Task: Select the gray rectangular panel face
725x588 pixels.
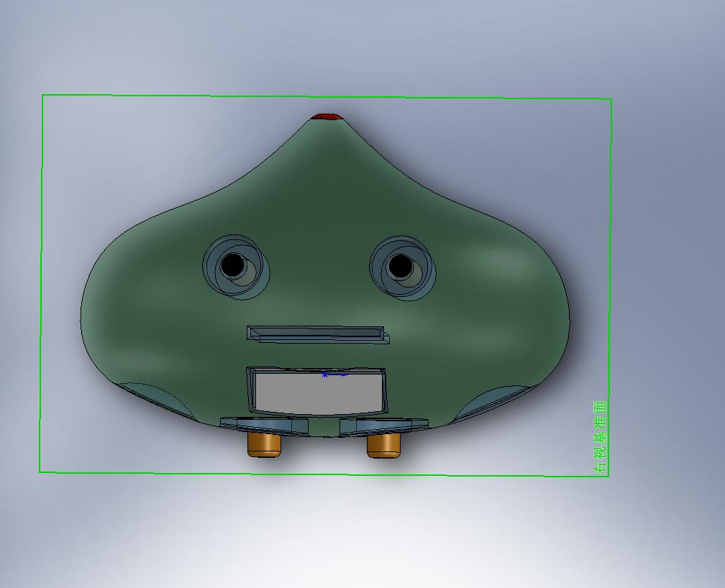Action: [x=320, y=392]
